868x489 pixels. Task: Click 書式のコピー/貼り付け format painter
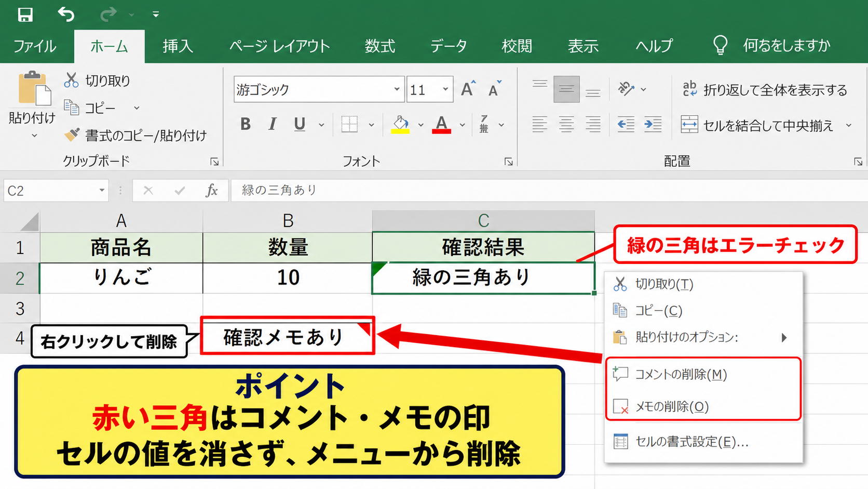coord(135,135)
